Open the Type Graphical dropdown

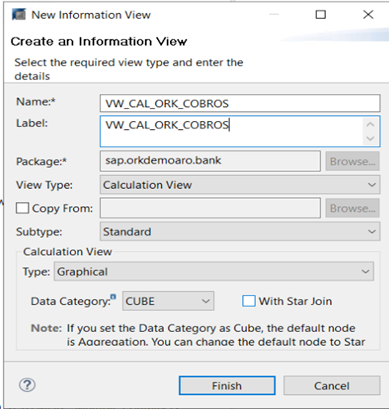214,272
